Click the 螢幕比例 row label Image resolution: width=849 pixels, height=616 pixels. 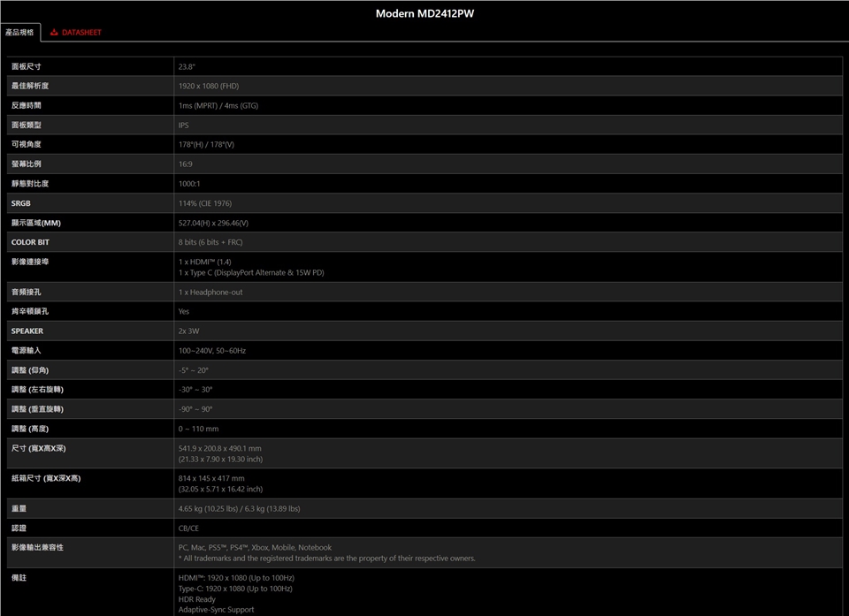click(26, 164)
